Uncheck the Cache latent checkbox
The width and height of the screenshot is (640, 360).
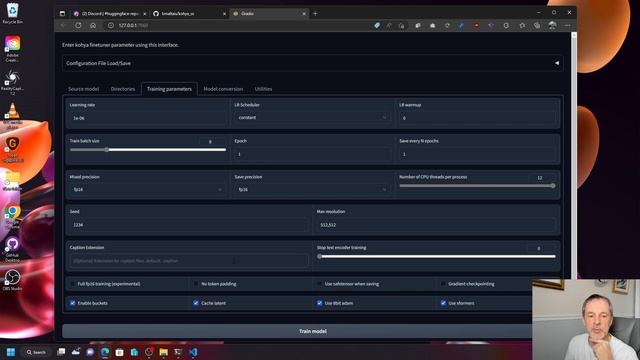click(196, 303)
